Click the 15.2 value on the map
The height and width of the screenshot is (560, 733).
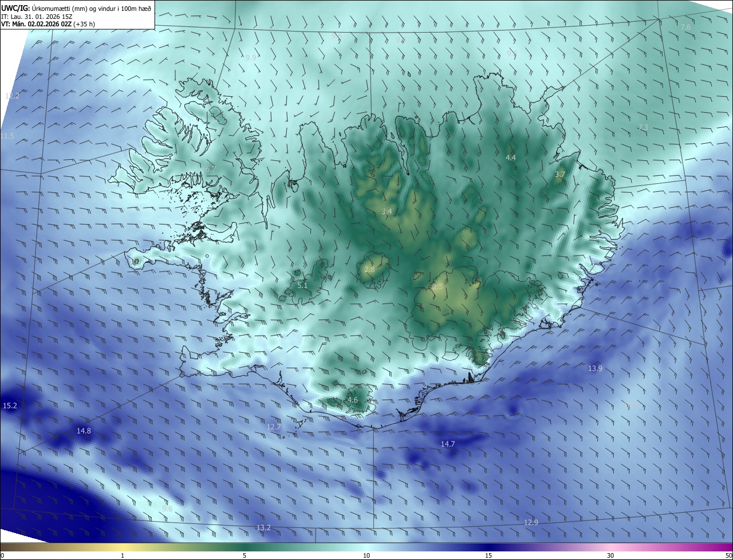[10, 405]
